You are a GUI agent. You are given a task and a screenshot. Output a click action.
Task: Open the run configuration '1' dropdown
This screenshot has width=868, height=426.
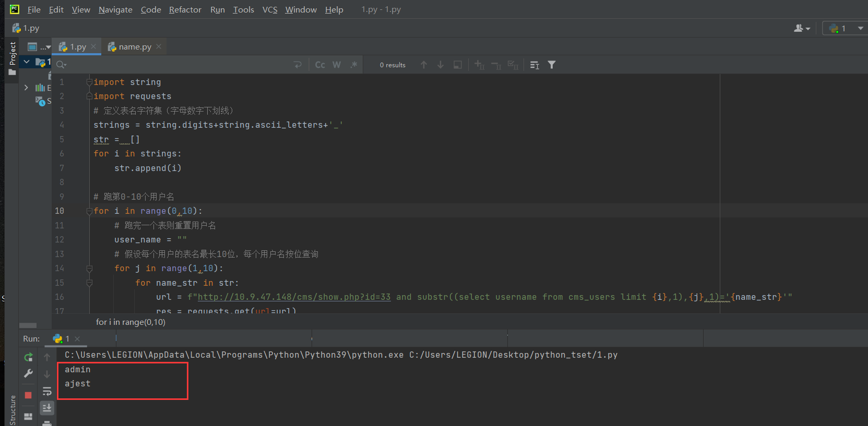845,28
